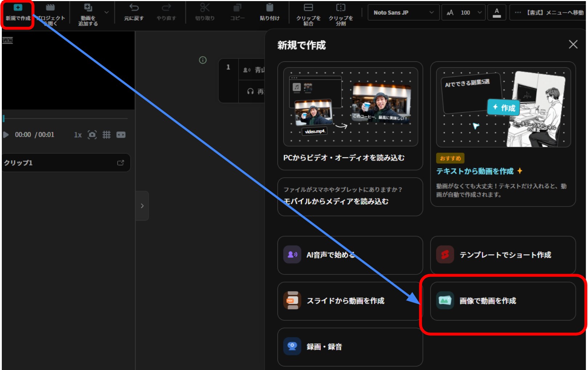Click the text color A swatch
This screenshot has height=370, width=588.
pyautogui.click(x=497, y=12)
